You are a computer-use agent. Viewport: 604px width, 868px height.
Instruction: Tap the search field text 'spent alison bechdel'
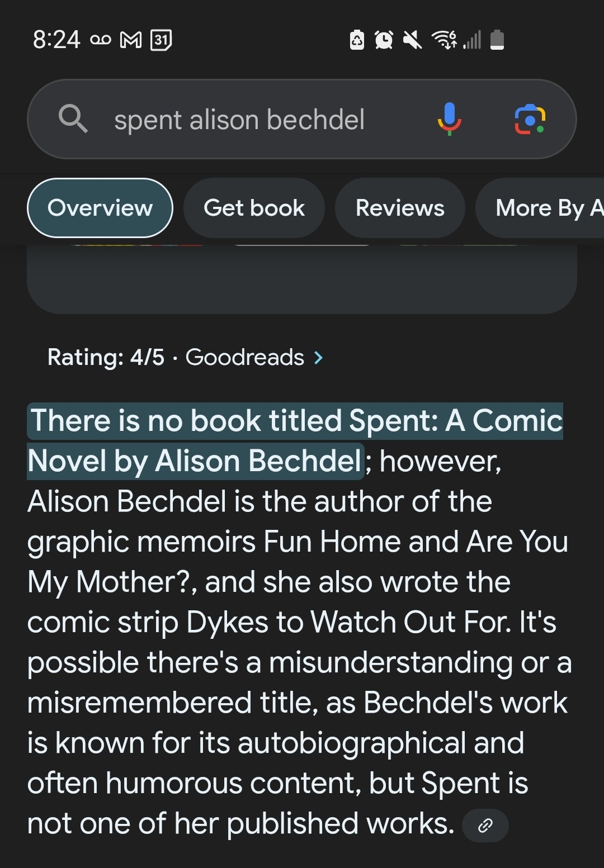point(239,120)
